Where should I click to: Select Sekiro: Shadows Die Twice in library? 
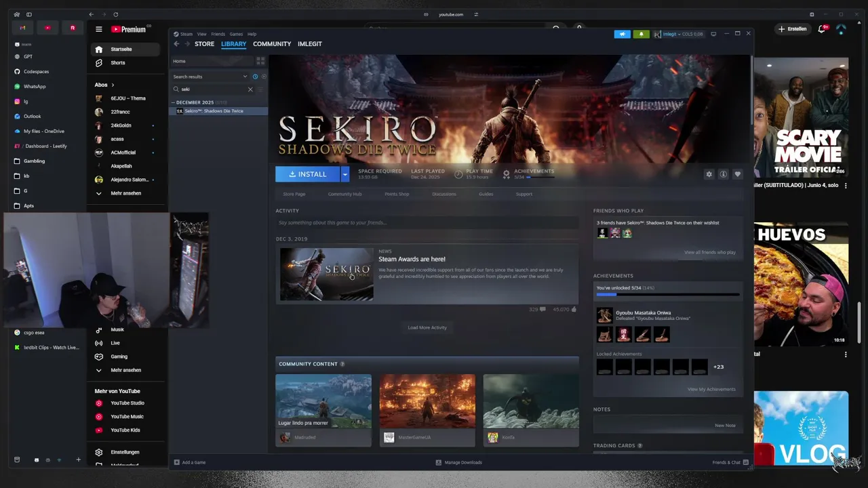[218, 111]
